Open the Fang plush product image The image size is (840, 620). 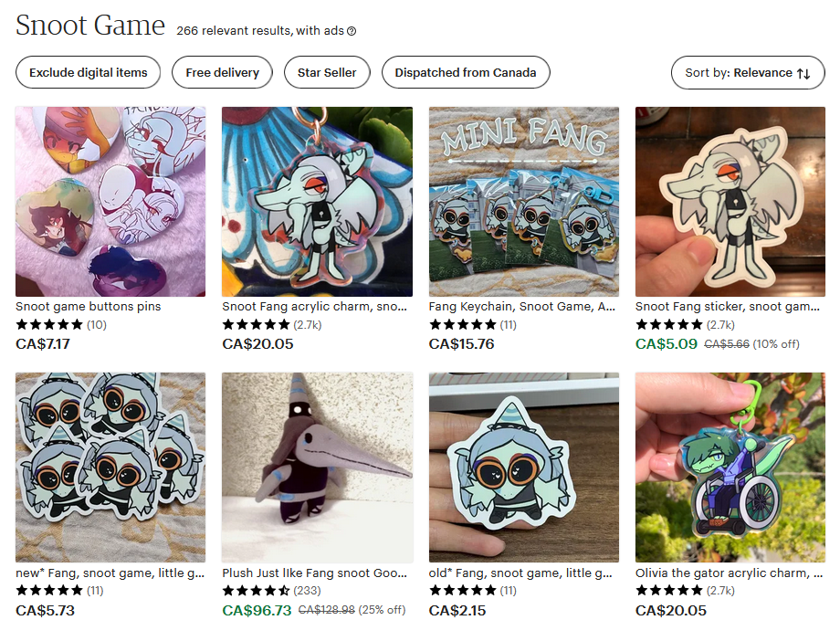[317, 468]
